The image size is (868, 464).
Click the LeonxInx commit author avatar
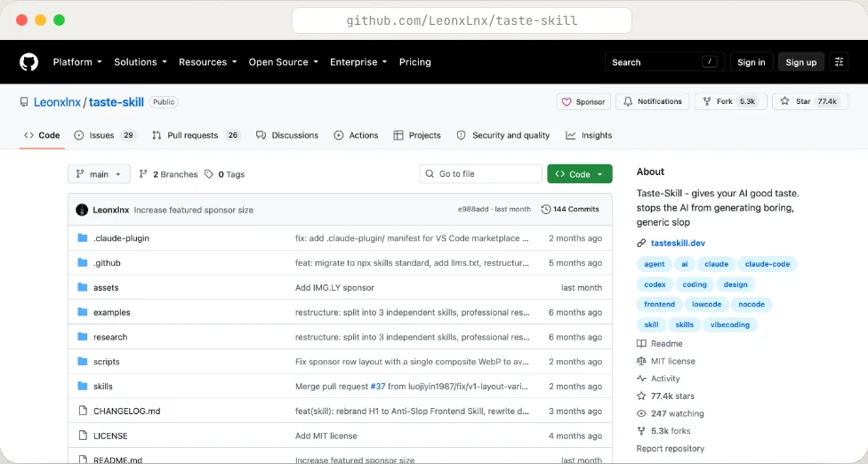tap(82, 210)
